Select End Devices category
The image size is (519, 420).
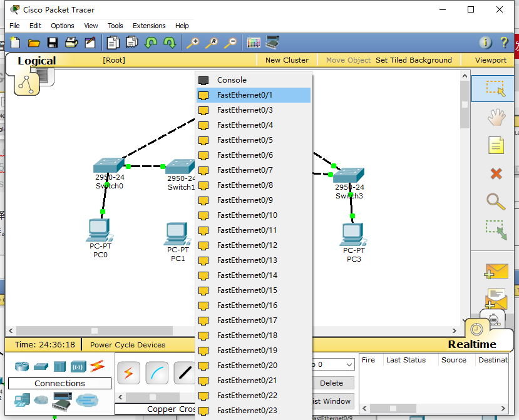coord(22,401)
